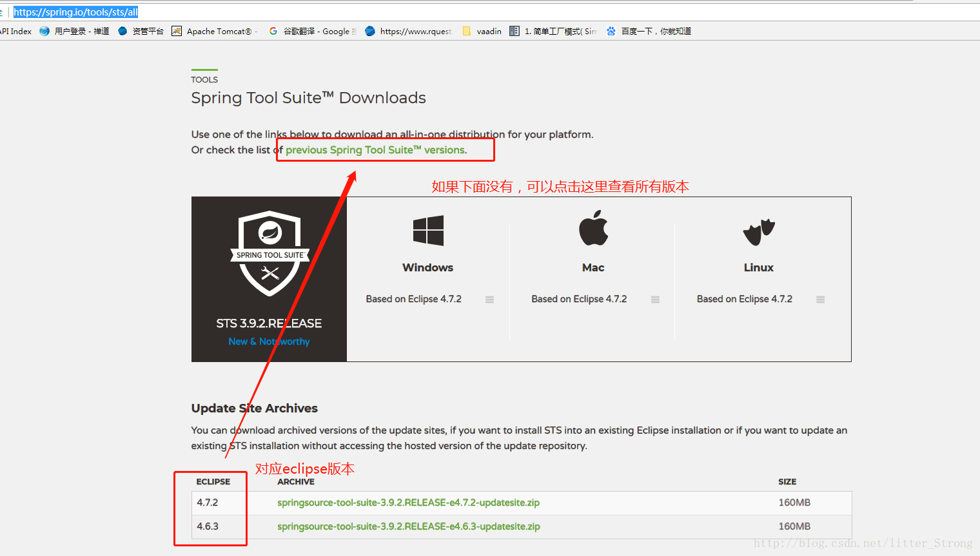This screenshot has width=980, height=556.
Task: Open the 百度一下 bookmark
Action: pyautogui.click(x=649, y=31)
